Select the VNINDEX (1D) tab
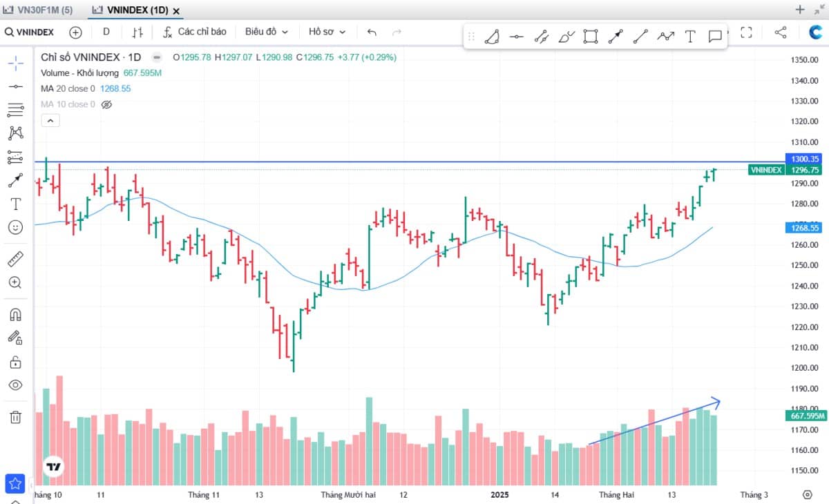The height and width of the screenshot is (504, 829). pyautogui.click(x=136, y=10)
